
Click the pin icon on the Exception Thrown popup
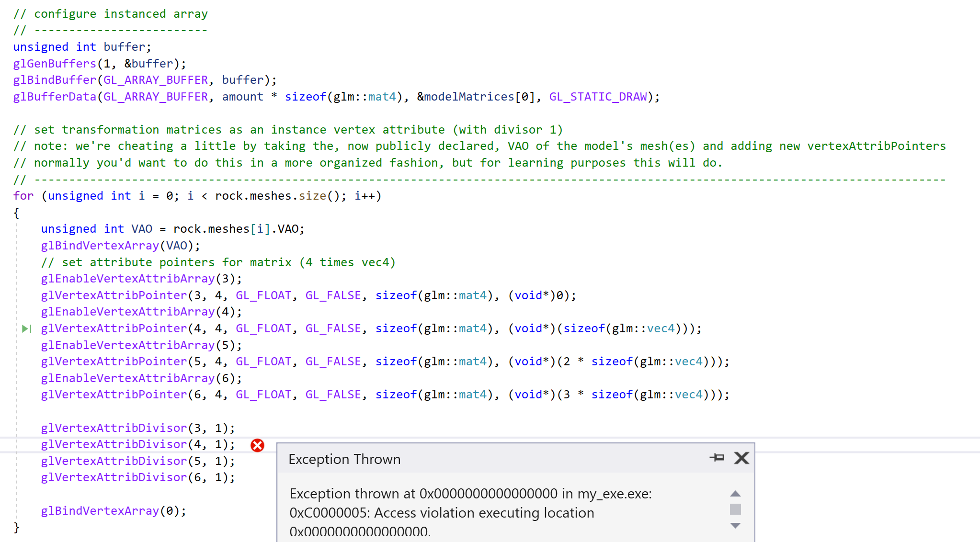click(717, 458)
